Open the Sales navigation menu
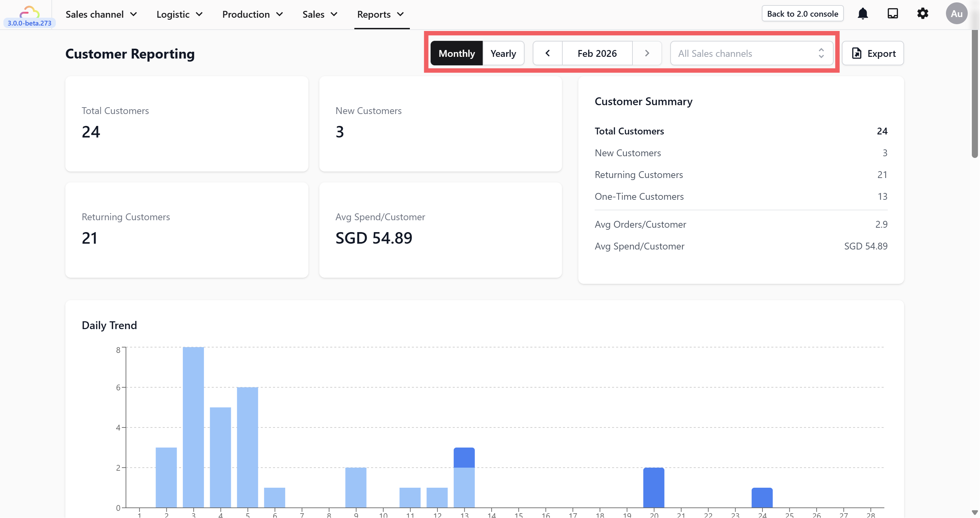The width and height of the screenshot is (980, 518). click(x=320, y=14)
